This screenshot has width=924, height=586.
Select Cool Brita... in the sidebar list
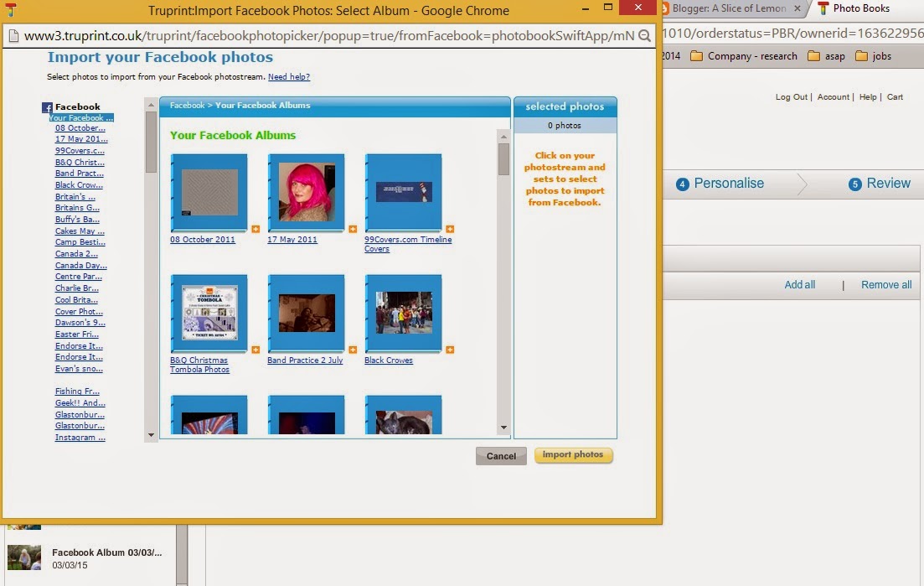[x=76, y=299]
